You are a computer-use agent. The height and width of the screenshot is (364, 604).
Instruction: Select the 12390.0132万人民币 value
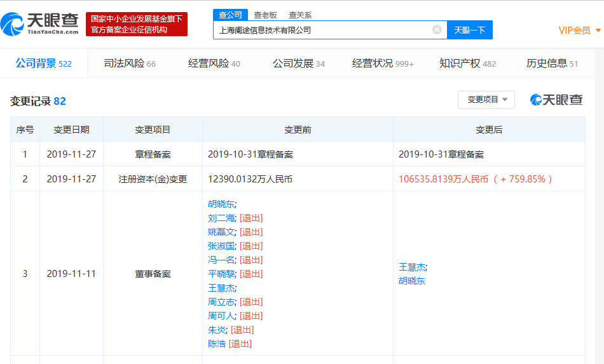[x=250, y=179]
